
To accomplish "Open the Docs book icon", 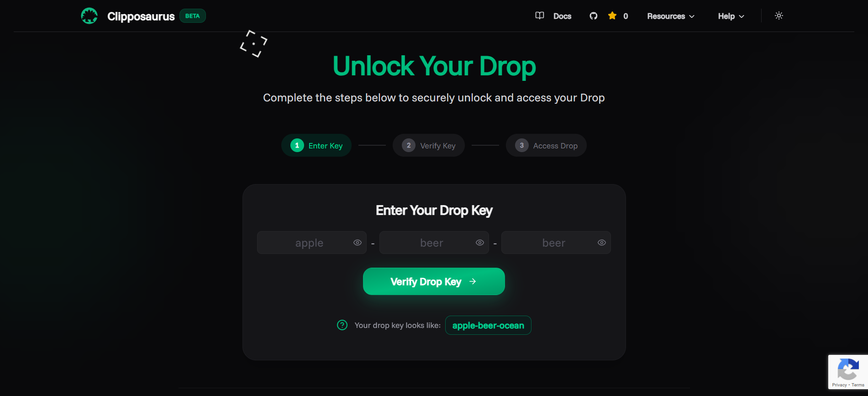I will (540, 16).
